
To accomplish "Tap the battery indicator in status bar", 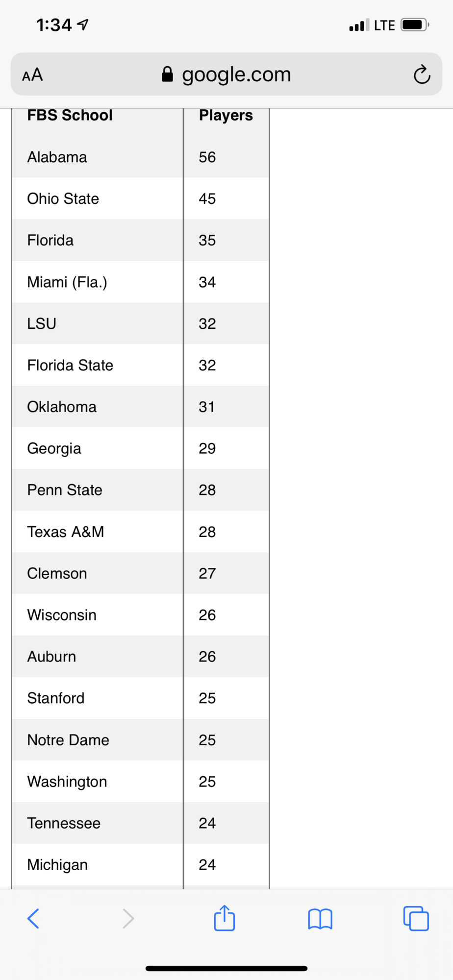I will point(415,24).
